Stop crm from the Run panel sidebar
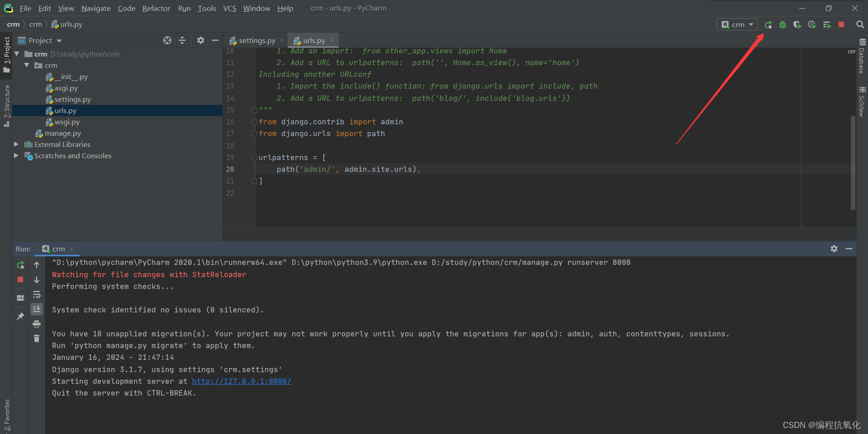 (20, 279)
